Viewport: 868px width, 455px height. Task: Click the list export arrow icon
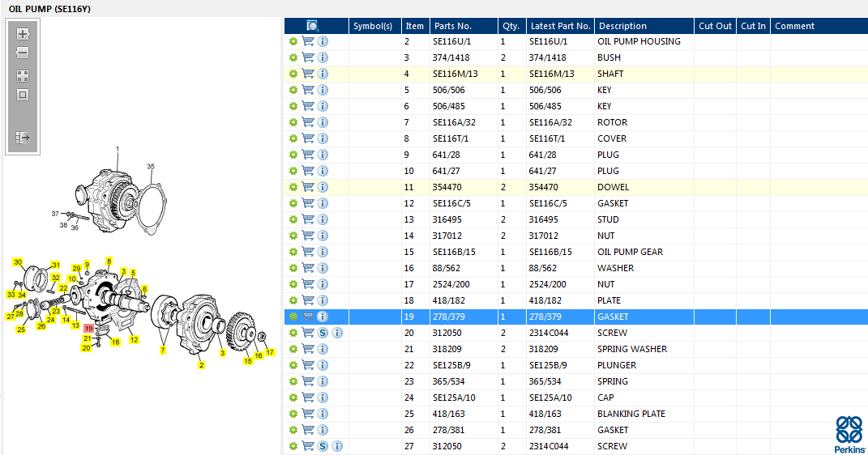23,138
